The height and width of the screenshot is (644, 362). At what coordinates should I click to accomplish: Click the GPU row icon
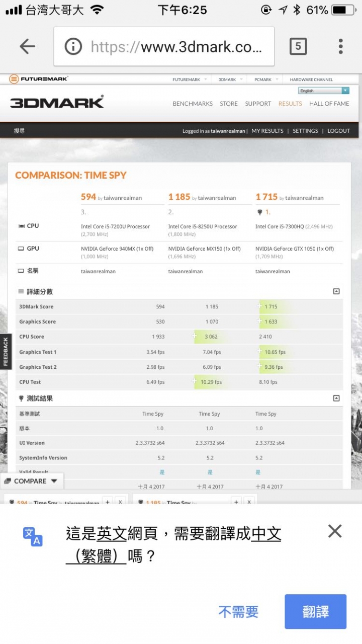click(x=21, y=249)
